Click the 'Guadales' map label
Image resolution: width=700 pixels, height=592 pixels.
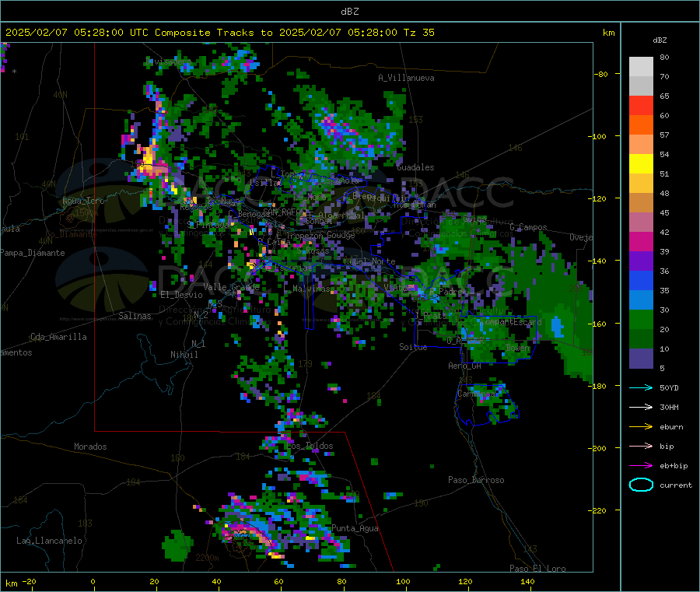coord(415,167)
